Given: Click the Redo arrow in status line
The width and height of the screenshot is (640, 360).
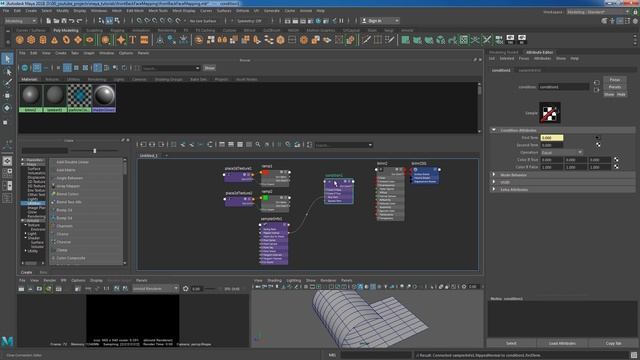Looking at the screenshot, I should pyautogui.click(x=80, y=20).
